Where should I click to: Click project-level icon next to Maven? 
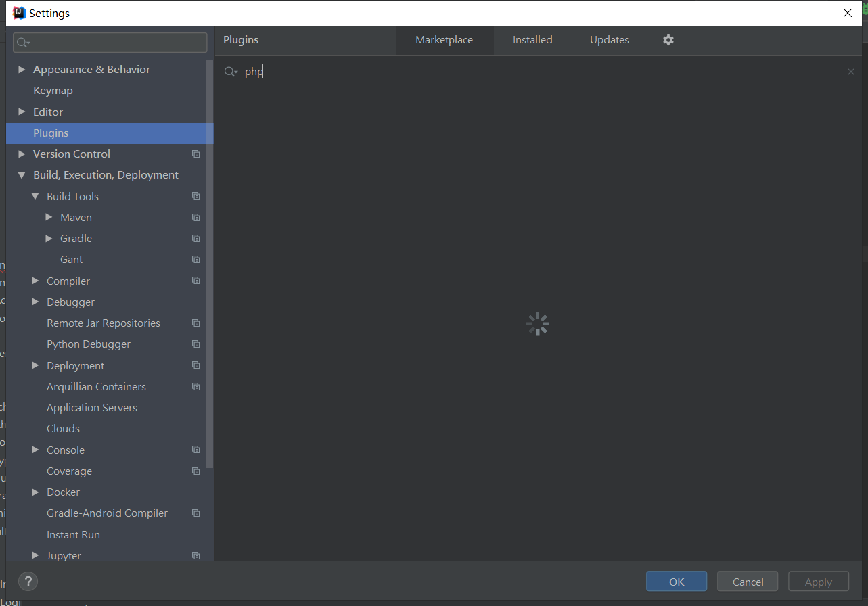click(196, 218)
